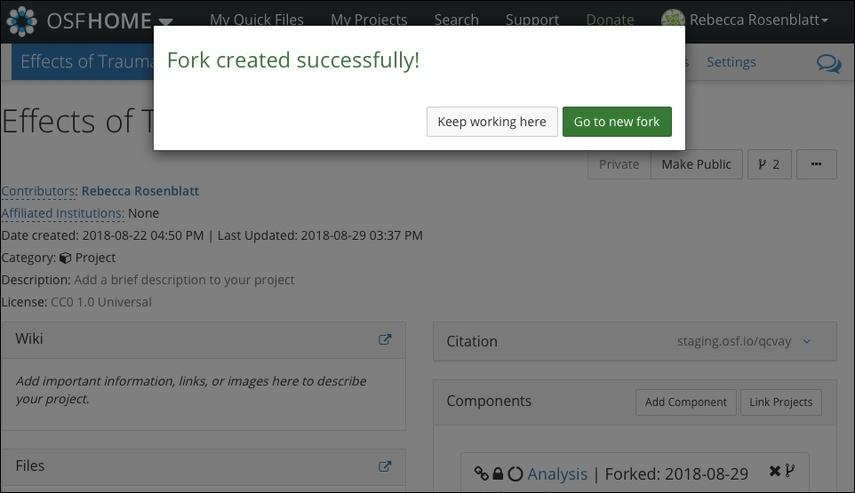Viewport: 855px width, 493px height.
Task: Open Files via its external link icon
Action: click(384, 466)
